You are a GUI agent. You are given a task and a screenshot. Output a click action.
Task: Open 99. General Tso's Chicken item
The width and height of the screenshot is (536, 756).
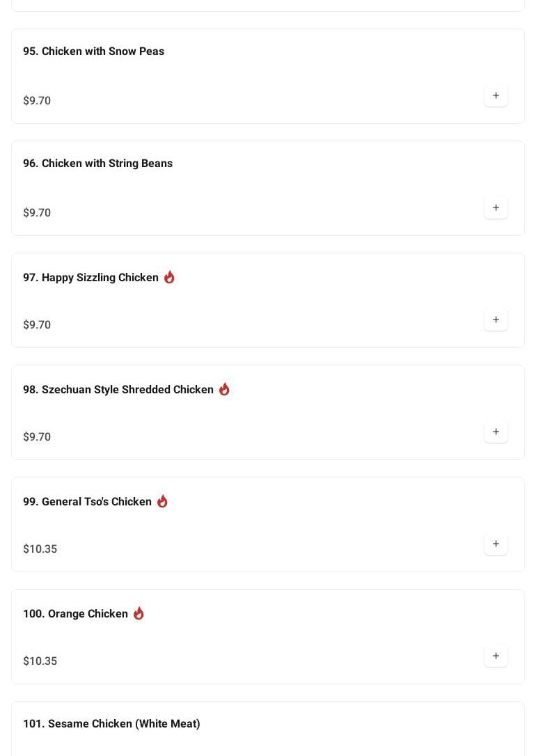click(x=87, y=501)
